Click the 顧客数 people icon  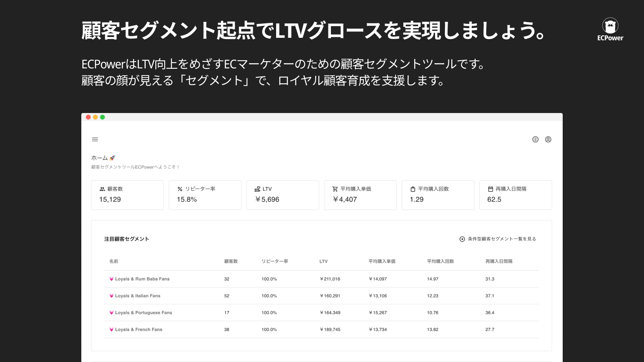tap(102, 189)
